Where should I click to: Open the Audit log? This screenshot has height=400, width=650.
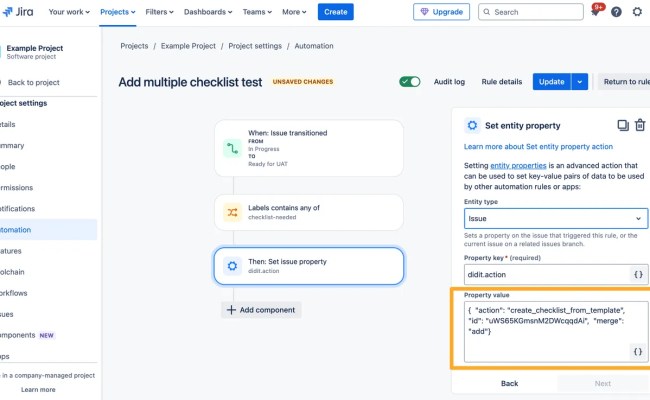point(449,82)
